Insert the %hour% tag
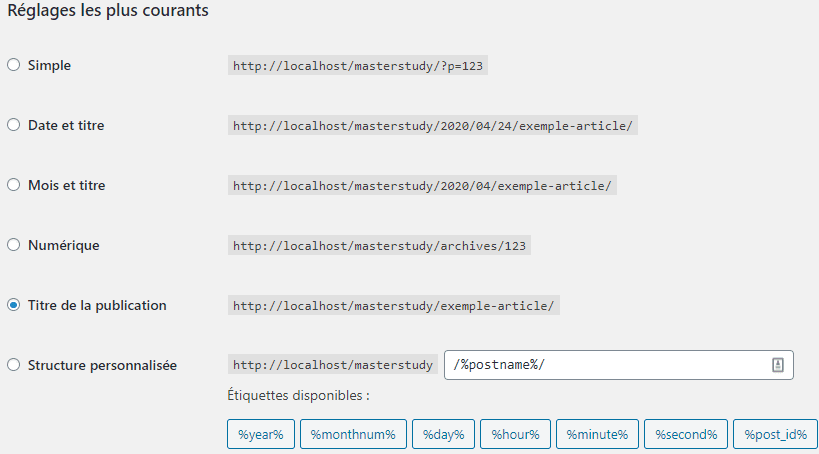The height and width of the screenshot is (454, 819). (x=516, y=434)
